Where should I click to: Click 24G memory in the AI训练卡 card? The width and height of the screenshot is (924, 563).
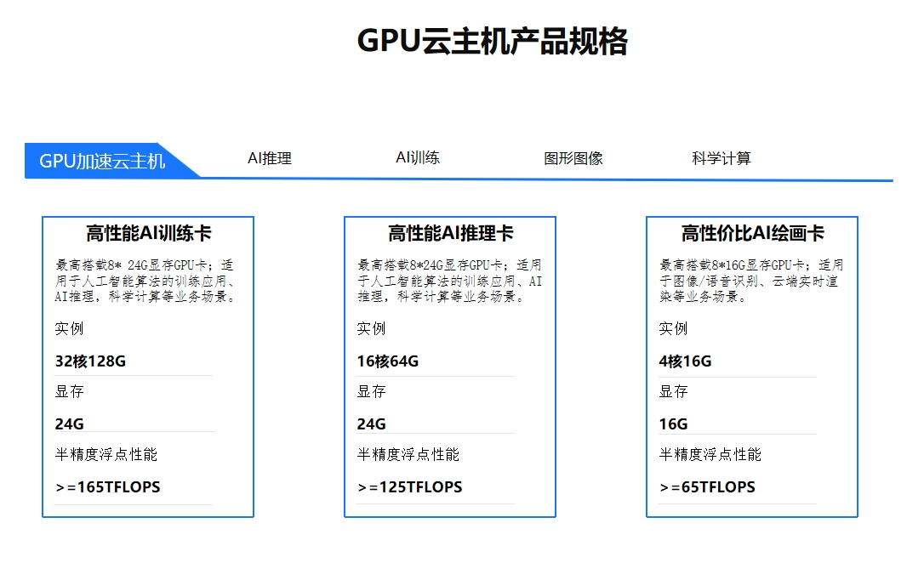[x=70, y=424]
